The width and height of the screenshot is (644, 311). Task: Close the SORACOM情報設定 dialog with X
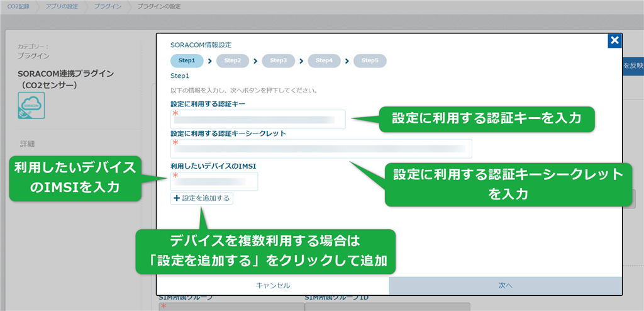coord(614,40)
